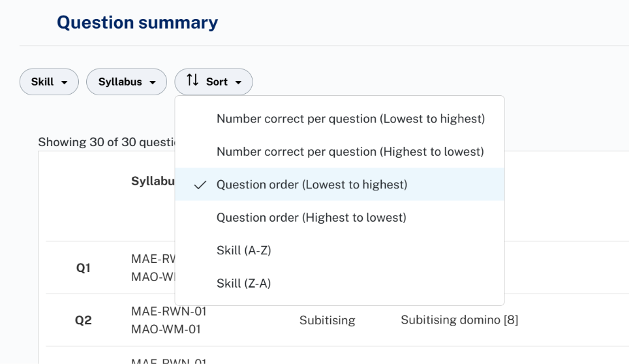Click the Subitising domino [8] description

(x=459, y=320)
